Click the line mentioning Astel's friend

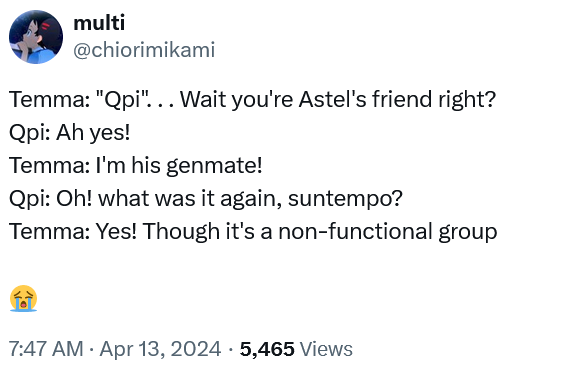click(252, 100)
